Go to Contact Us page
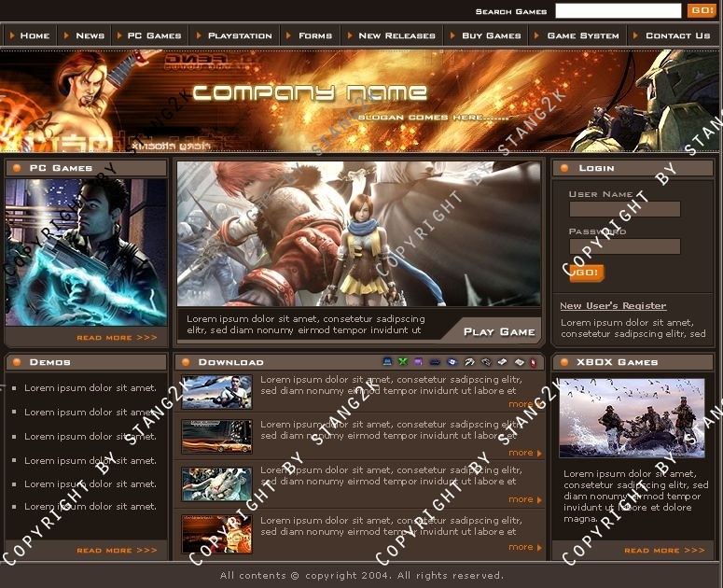This screenshot has height=588, width=723. click(x=678, y=35)
